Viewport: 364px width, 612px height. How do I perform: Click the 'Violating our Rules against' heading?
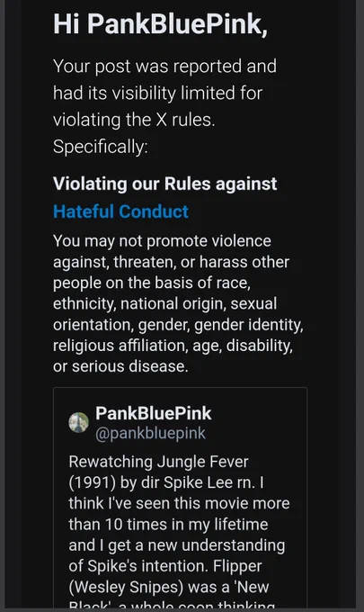(x=164, y=184)
